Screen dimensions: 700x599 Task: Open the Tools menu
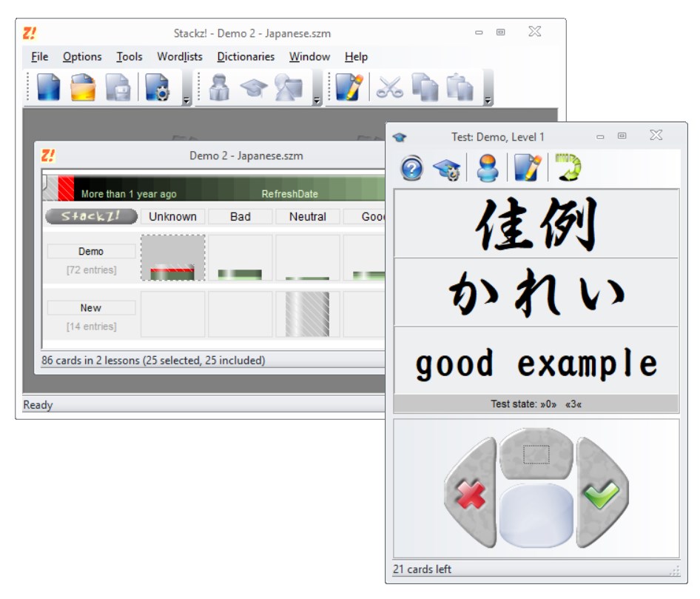click(129, 57)
